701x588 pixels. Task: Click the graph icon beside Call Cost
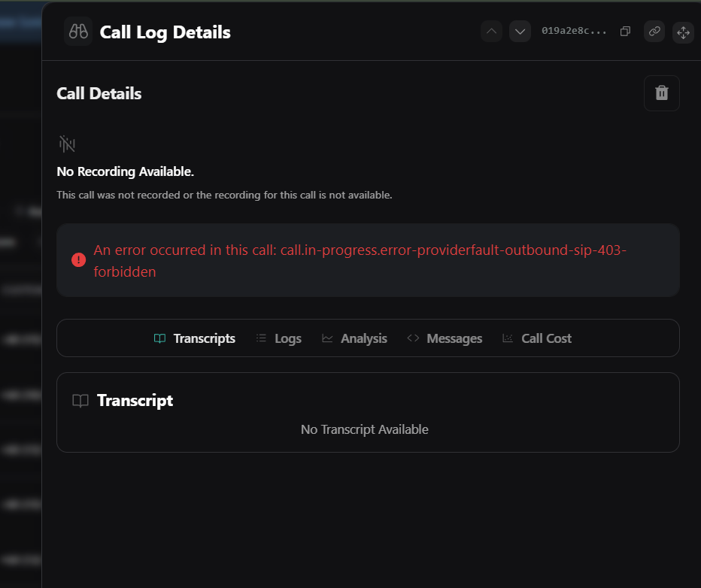pos(508,338)
